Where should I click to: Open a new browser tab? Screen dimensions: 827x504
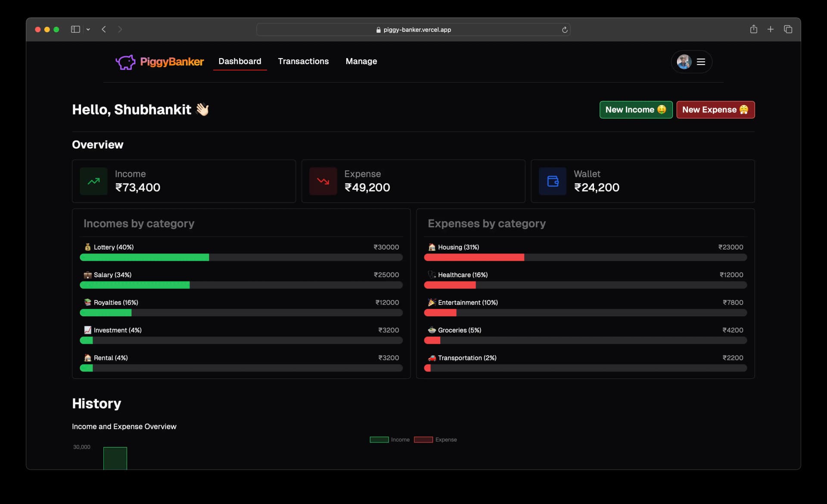pyautogui.click(x=771, y=29)
